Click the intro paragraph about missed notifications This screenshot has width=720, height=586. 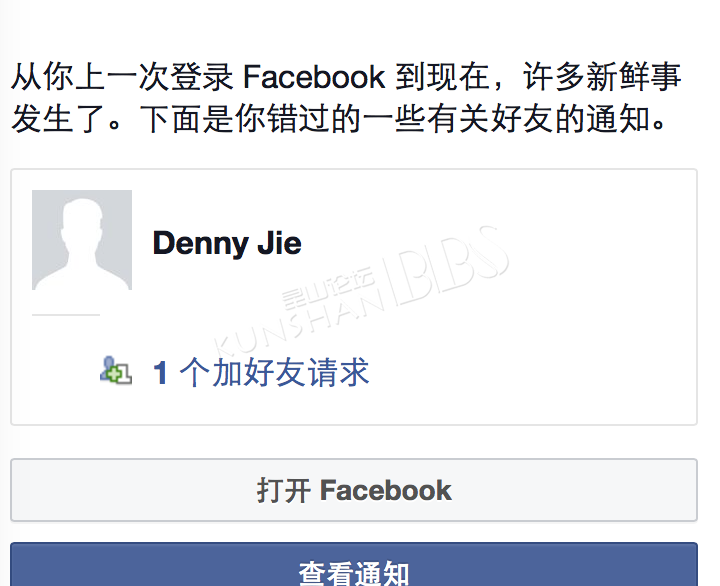click(346, 97)
